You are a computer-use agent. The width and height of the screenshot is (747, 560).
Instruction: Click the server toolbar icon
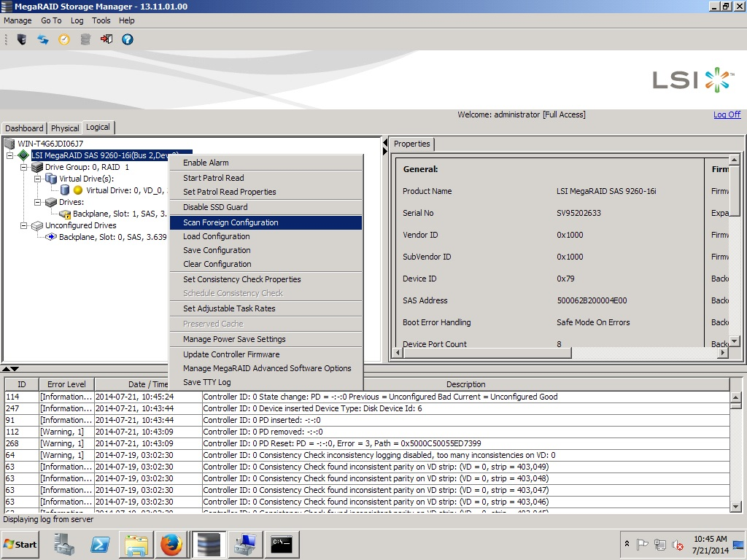pyautogui.click(x=21, y=39)
